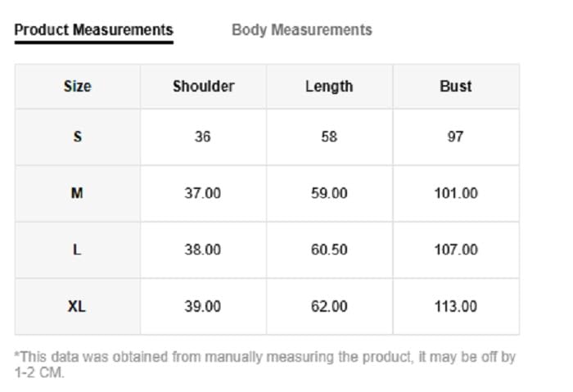This screenshot has width=573, height=392.
Task: Switch to the Product Measurements tab
Action: click(x=93, y=30)
